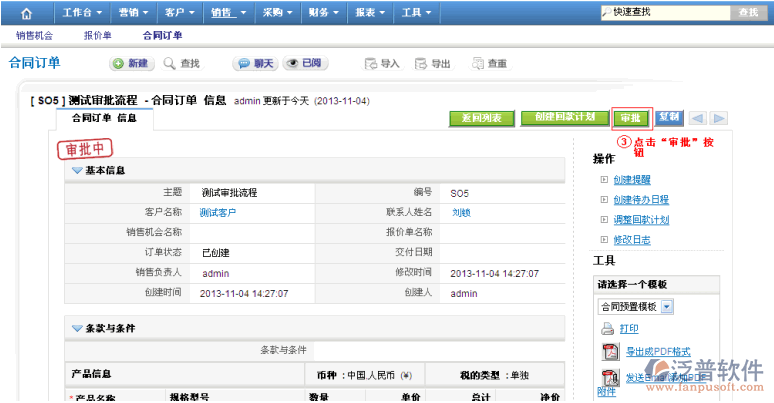Click the 返回列表 button
774x403 pixels.
tap(482, 118)
